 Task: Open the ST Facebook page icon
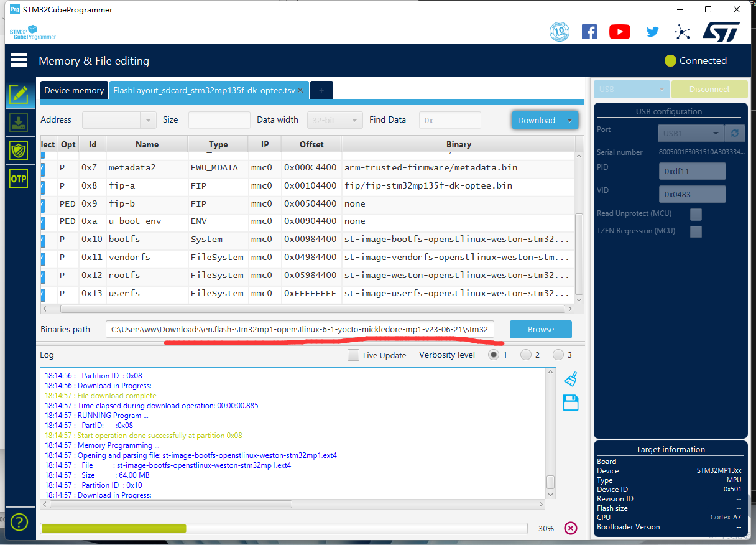tap(589, 32)
